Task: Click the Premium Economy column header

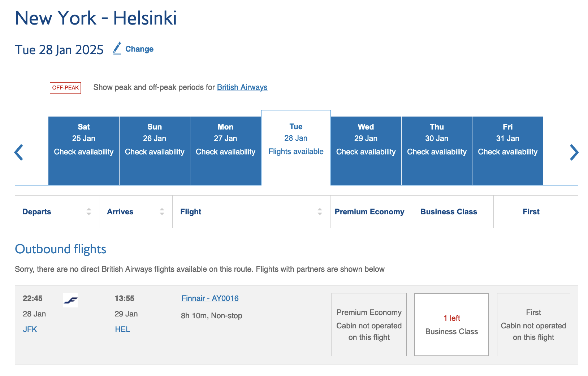Action: pyautogui.click(x=369, y=212)
